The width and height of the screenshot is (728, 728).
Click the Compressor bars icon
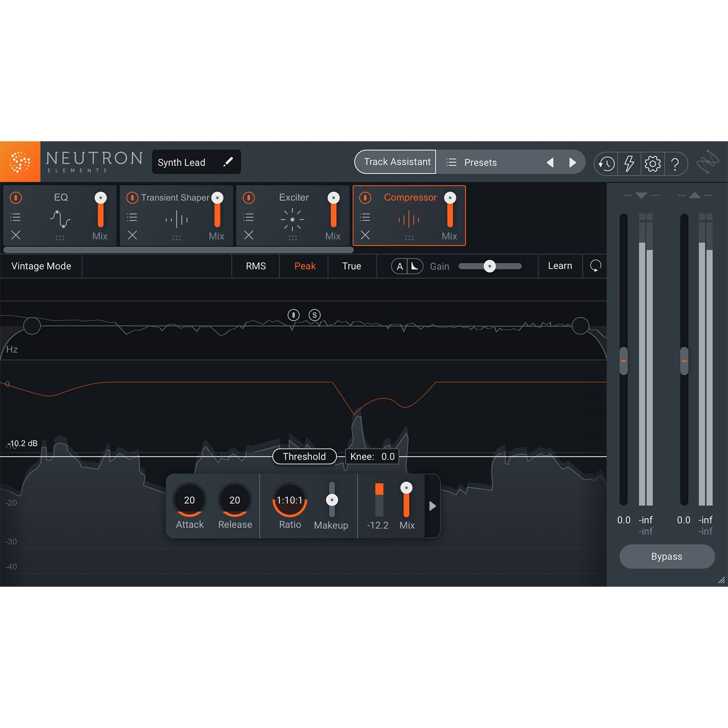[x=409, y=219]
